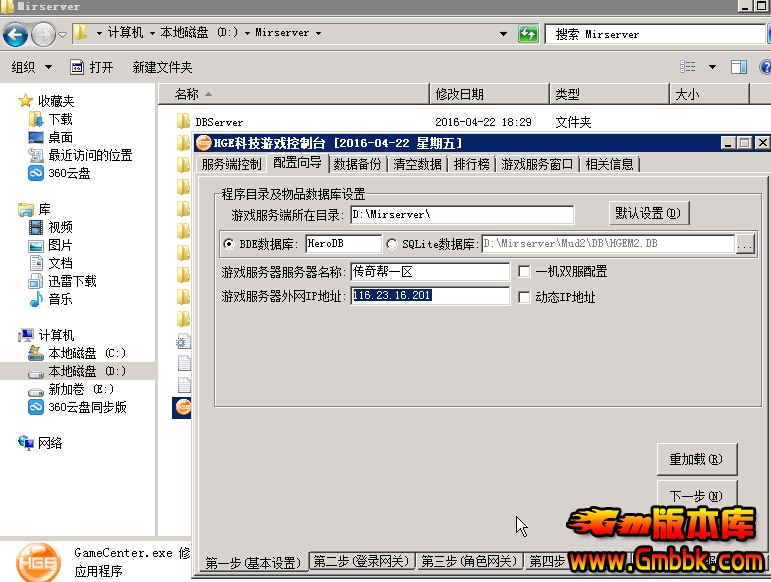Open the 360云盘 favorites shortcut

68,173
